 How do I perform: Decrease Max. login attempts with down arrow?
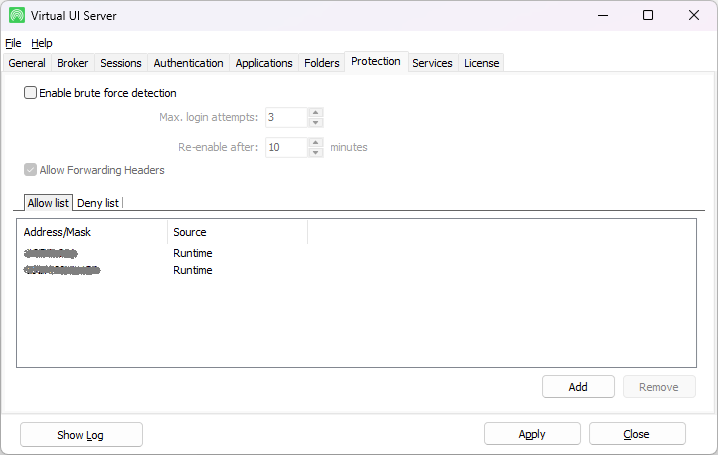tap(316, 123)
